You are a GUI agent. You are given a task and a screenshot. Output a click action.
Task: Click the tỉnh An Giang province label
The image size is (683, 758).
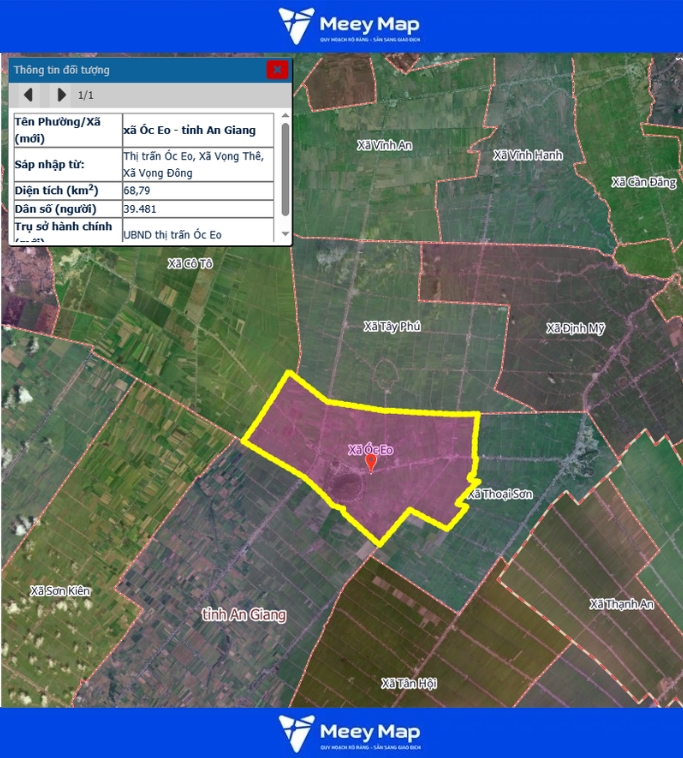point(243,614)
